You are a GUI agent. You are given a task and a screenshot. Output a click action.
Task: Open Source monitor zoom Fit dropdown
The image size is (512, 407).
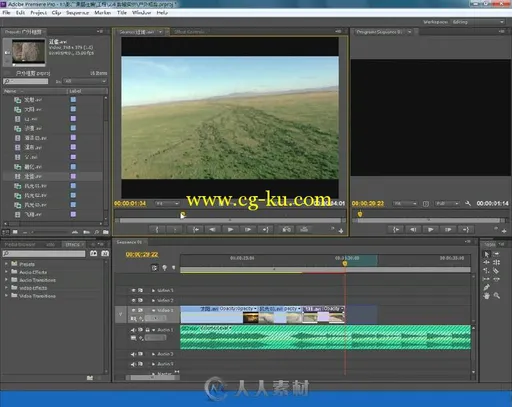167,203
